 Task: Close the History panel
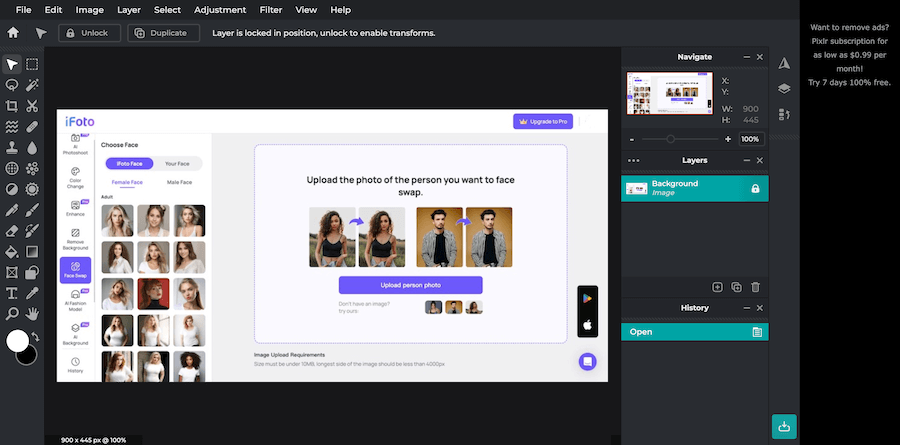coord(760,308)
